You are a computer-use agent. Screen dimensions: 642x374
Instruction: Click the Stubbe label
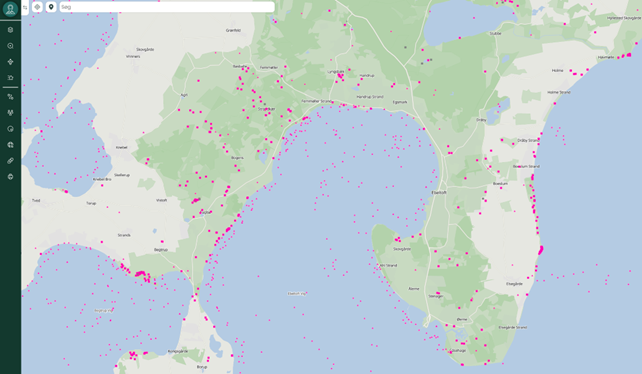tap(495, 34)
